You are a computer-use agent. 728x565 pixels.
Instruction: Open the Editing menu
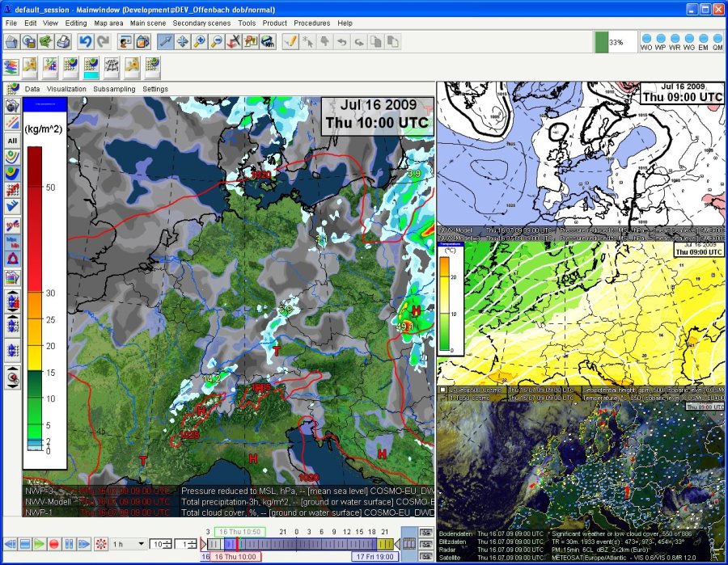76,23
